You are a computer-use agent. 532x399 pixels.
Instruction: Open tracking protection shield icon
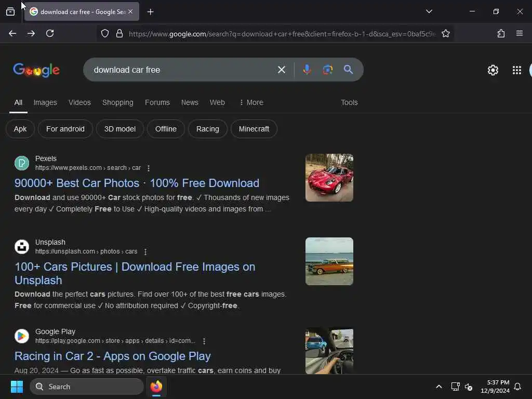[x=105, y=34]
